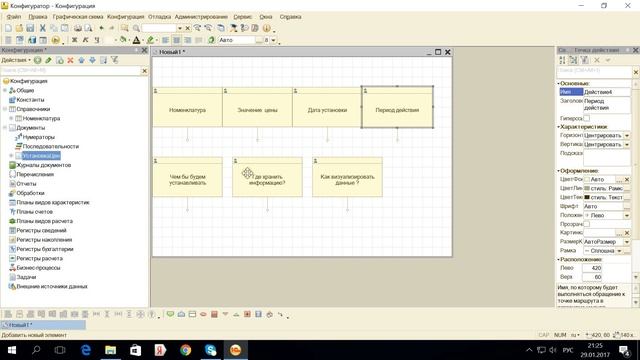The height and width of the screenshot is (360, 640).
Task: Toggle the Гиперссылка checkbox
Action: 587,118
